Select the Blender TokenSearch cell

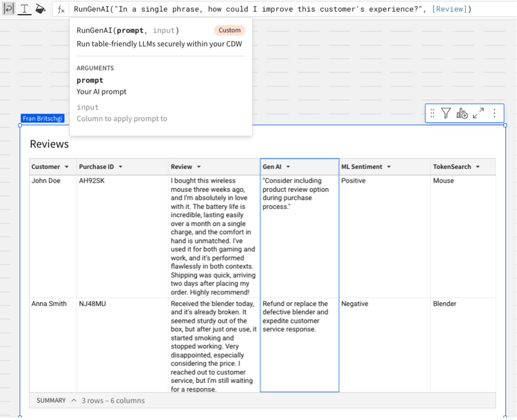coord(464,345)
